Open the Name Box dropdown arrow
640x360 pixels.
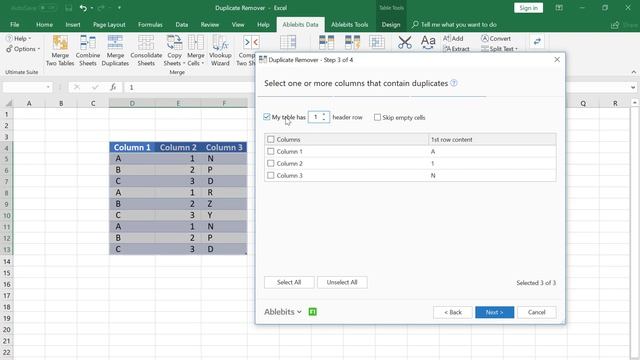[48, 87]
